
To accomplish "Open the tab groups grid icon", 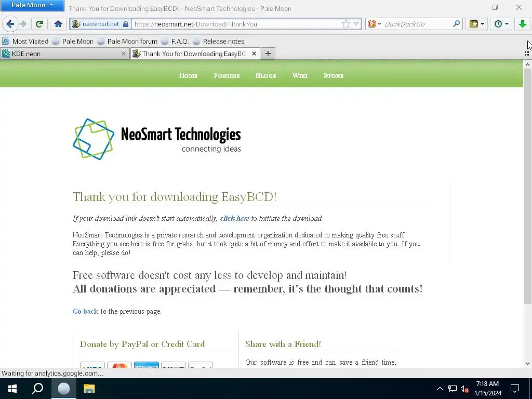I will [x=527, y=54].
